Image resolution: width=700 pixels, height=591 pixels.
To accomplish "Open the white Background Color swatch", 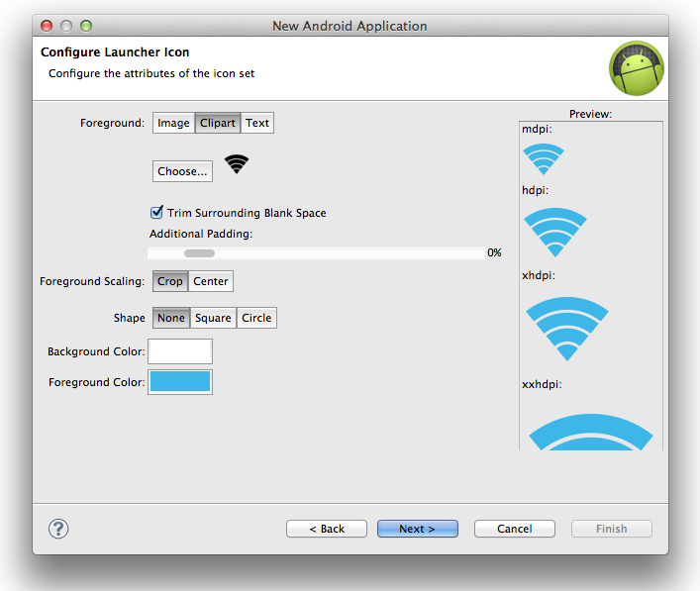I will pyautogui.click(x=180, y=351).
